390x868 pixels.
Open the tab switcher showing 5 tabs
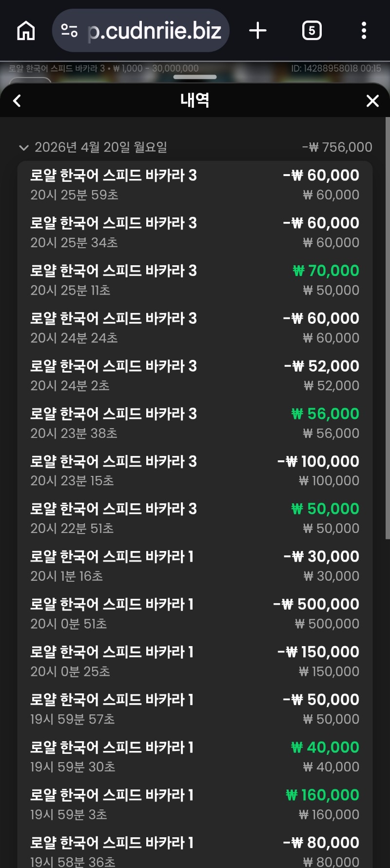point(312,31)
